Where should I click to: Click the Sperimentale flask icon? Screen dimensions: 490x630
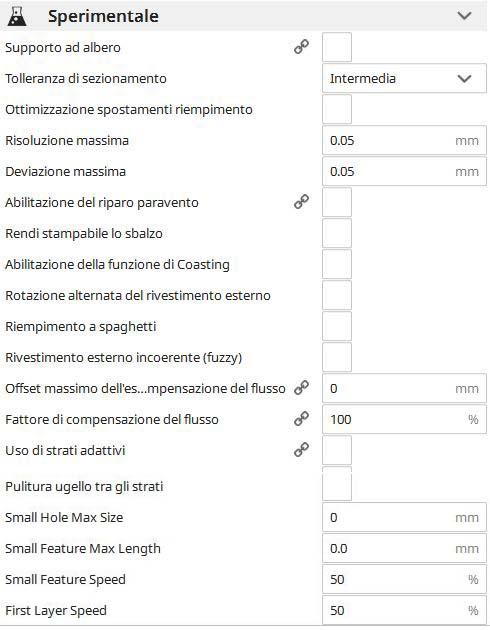[17, 16]
